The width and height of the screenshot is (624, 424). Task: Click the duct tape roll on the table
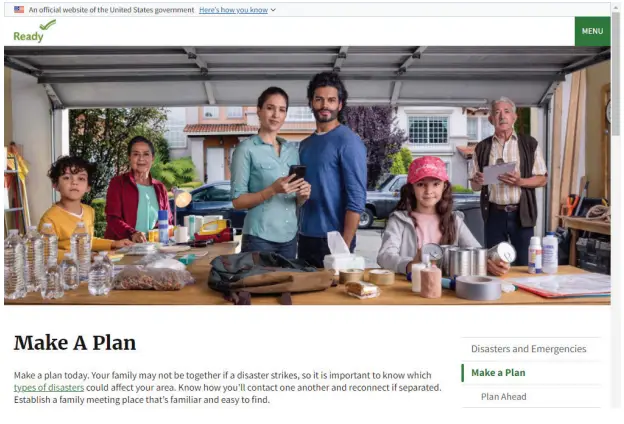pyautogui.click(x=478, y=287)
